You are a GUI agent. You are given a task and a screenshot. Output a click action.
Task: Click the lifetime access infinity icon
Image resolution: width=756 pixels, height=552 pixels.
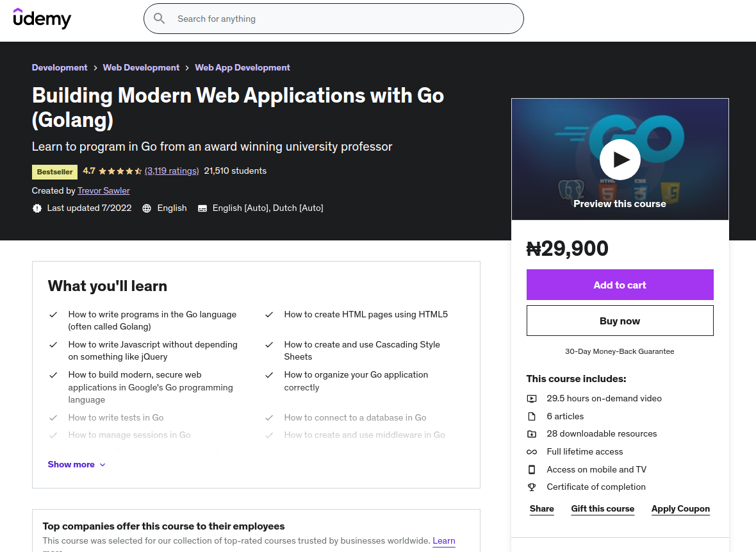(x=532, y=451)
